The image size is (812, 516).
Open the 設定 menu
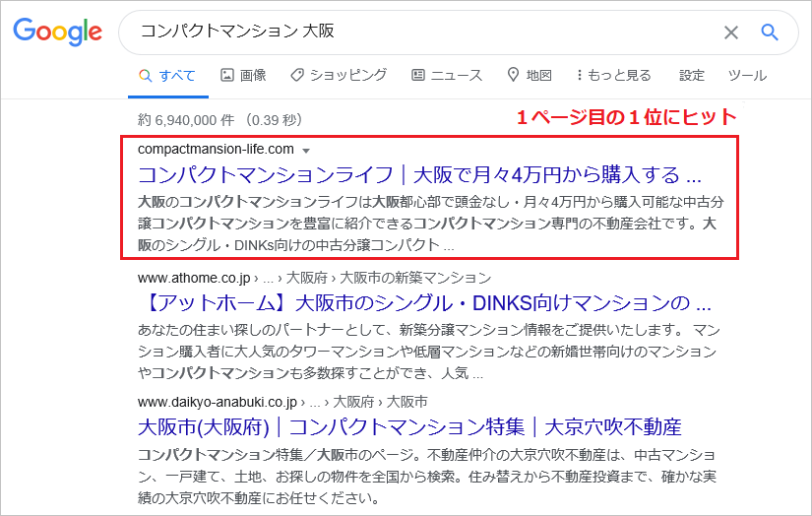[692, 76]
